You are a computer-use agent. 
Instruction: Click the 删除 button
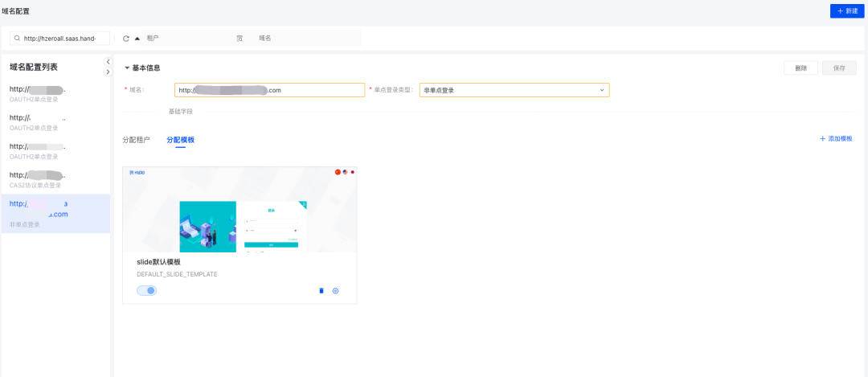[800, 68]
